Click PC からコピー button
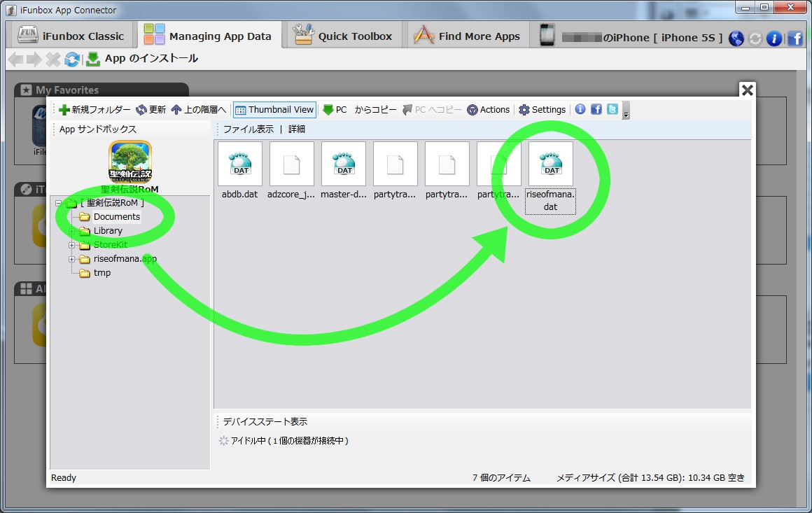Image resolution: width=812 pixels, height=513 pixels. point(359,110)
